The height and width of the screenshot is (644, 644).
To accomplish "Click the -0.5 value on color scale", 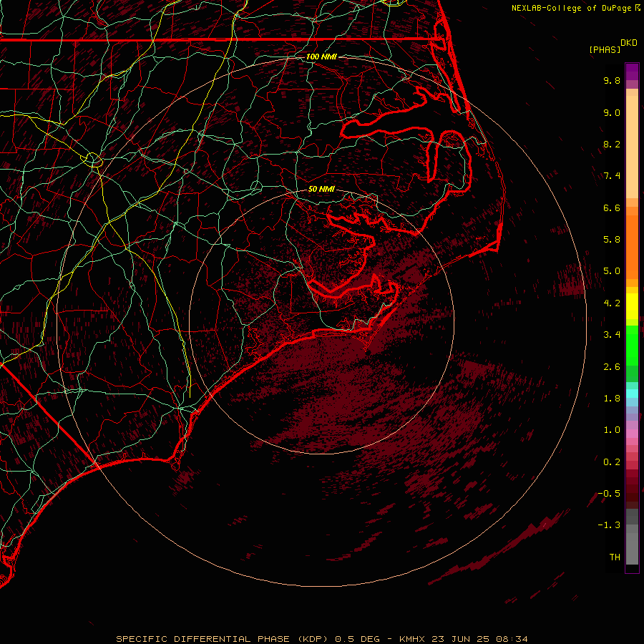I will pyautogui.click(x=609, y=494).
